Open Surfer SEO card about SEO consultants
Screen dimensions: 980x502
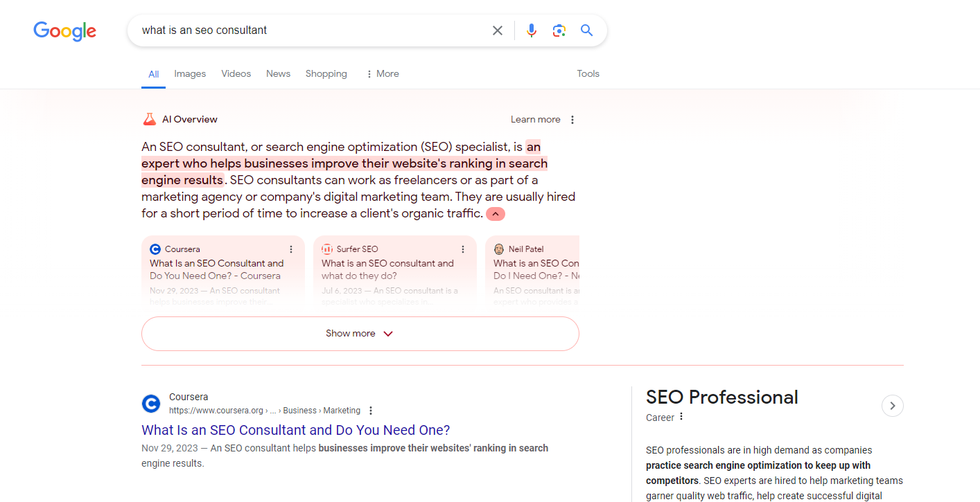pyautogui.click(x=395, y=274)
